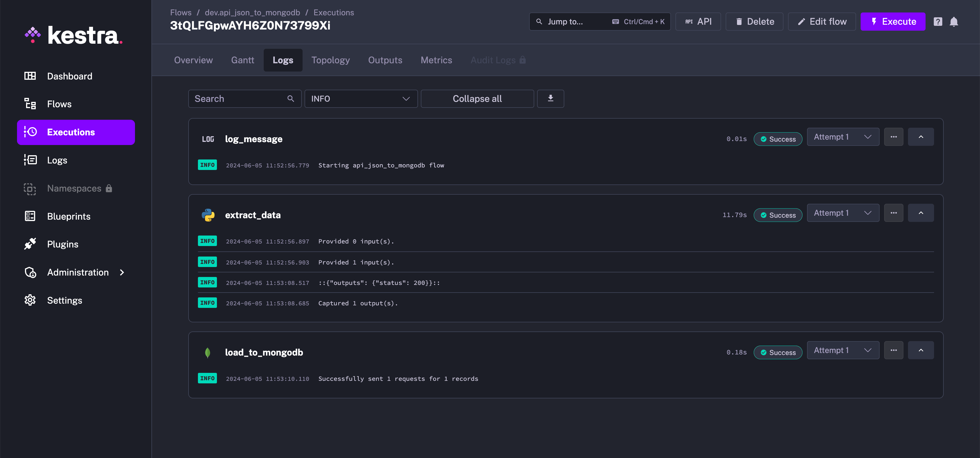980x458 pixels.
Task: Switch to the Overview tab
Action: tap(193, 60)
